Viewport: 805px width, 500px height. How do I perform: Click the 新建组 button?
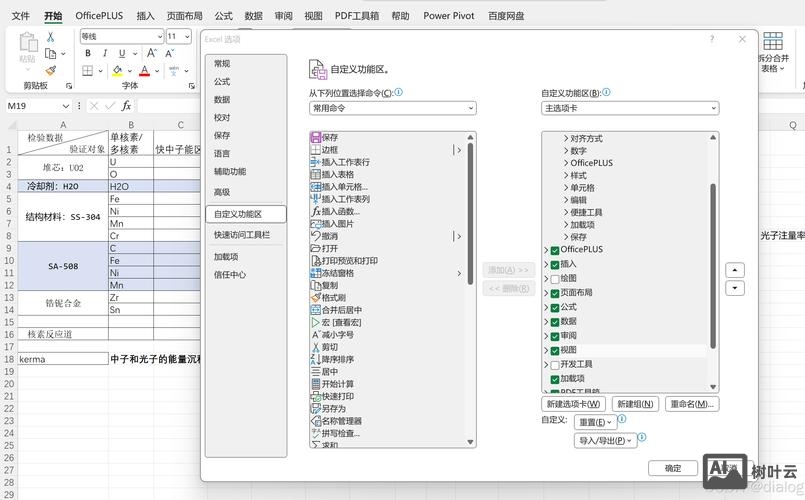click(635, 404)
